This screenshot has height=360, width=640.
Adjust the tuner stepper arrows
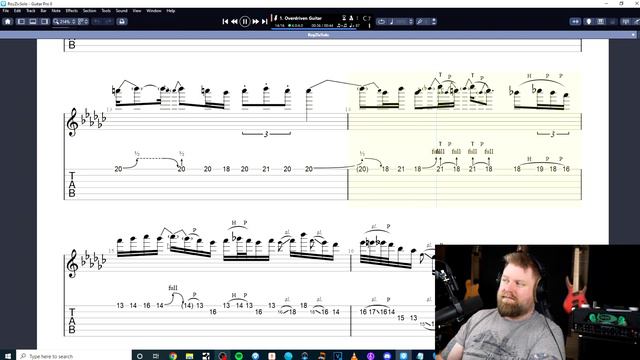433,22
